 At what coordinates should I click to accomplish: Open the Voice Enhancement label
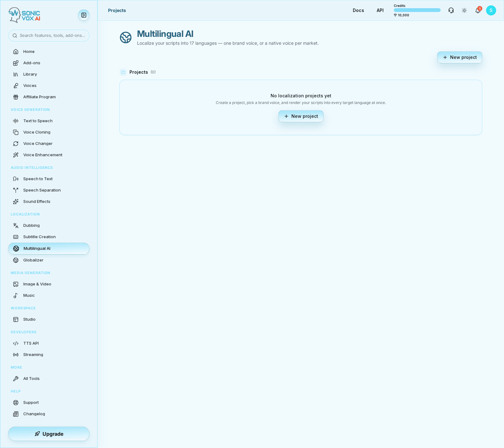pyautogui.click(x=43, y=155)
